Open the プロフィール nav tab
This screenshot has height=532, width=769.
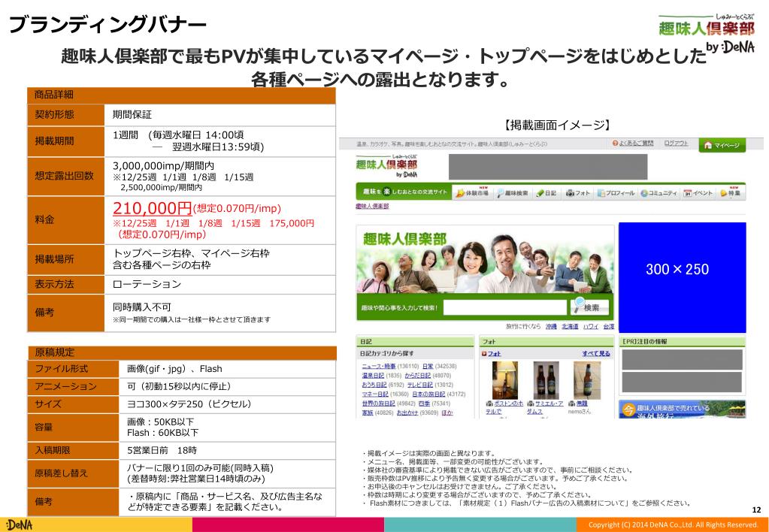click(616, 193)
